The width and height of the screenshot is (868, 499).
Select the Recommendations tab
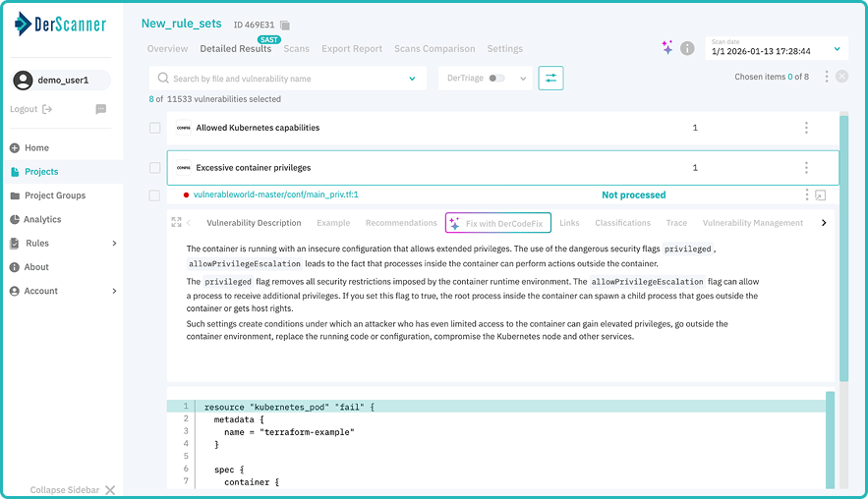[401, 222]
